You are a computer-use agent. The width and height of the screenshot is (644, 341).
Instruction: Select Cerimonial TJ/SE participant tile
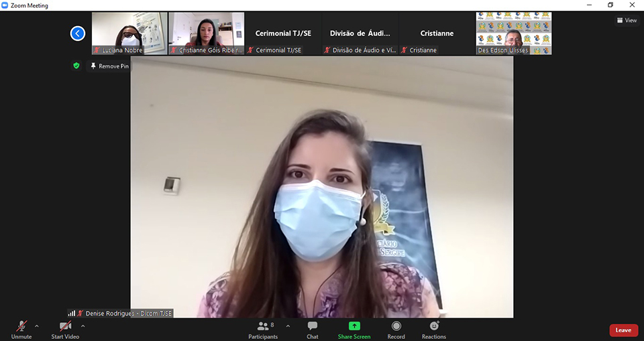click(x=283, y=33)
